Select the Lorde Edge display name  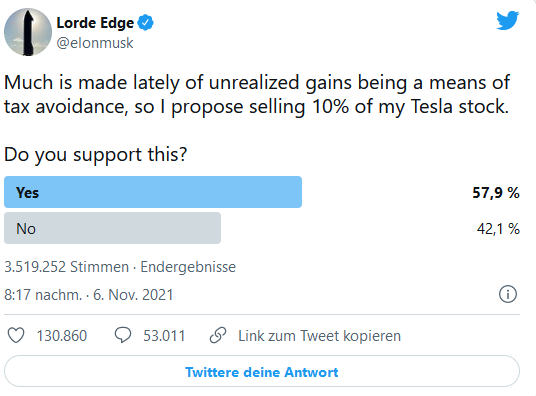tap(95, 23)
